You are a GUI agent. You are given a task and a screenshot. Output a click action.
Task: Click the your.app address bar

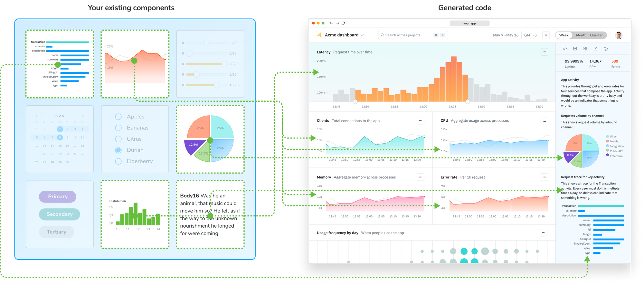(469, 23)
